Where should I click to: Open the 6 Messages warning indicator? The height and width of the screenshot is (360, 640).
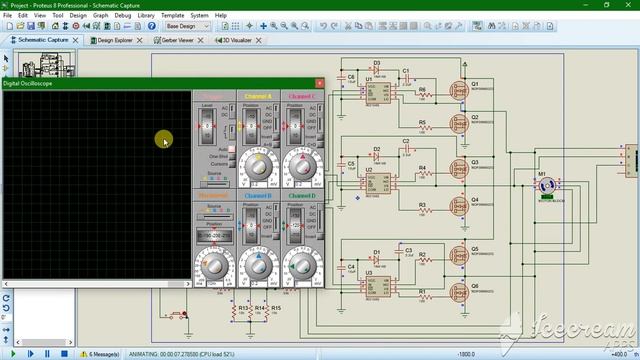point(100,354)
